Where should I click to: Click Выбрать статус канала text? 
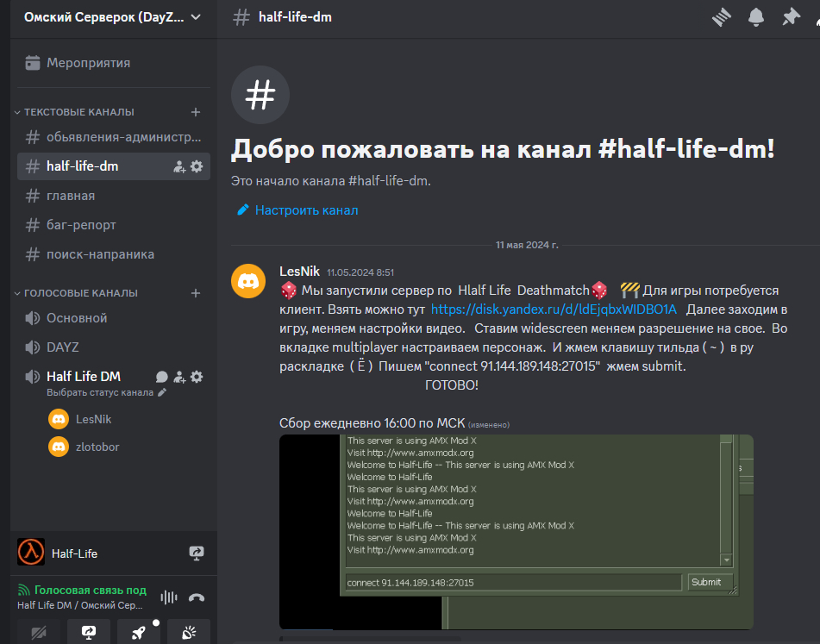tap(100, 392)
